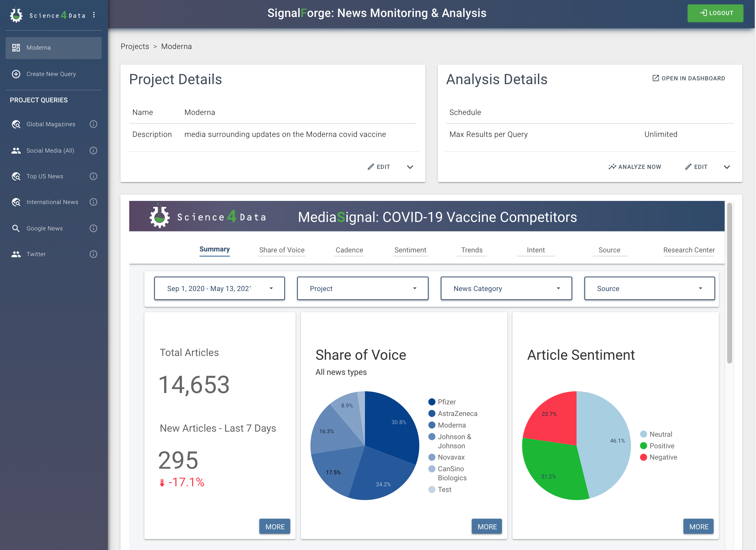
Task: Click the Pfizer legend color dot
Action: (432, 402)
